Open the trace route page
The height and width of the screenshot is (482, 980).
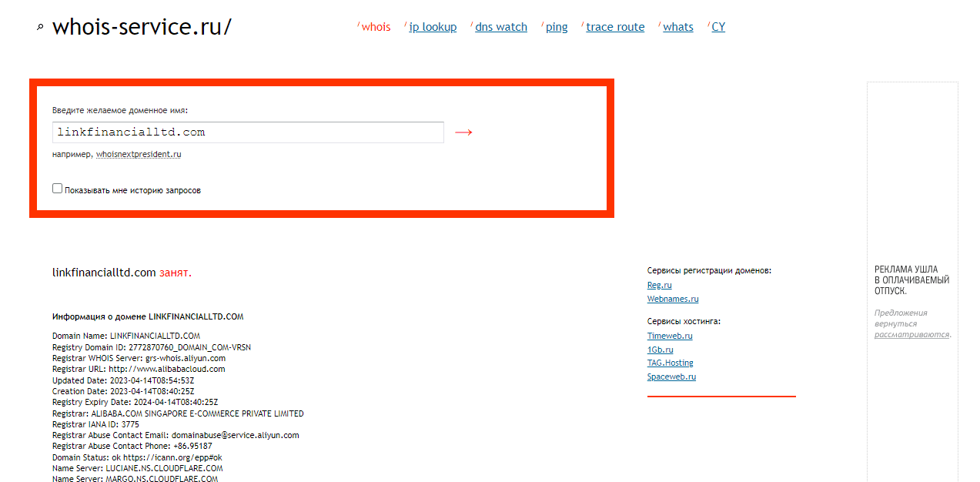pyautogui.click(x=615, y=27)
